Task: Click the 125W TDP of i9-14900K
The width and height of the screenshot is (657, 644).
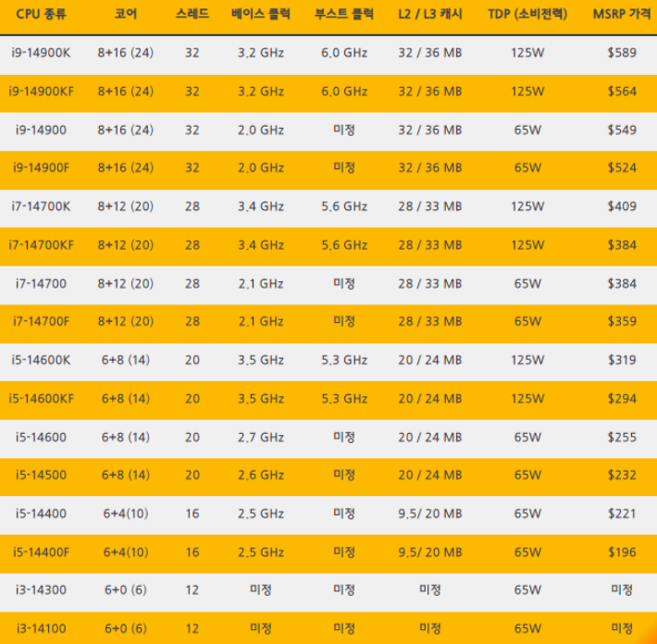Action: tap(527, 53)
